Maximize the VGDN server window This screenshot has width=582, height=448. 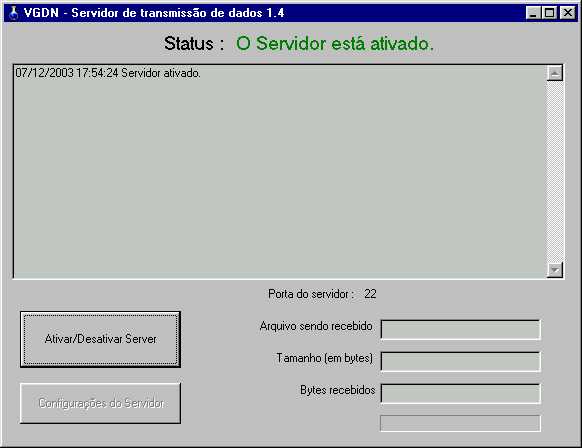[549, 13]
